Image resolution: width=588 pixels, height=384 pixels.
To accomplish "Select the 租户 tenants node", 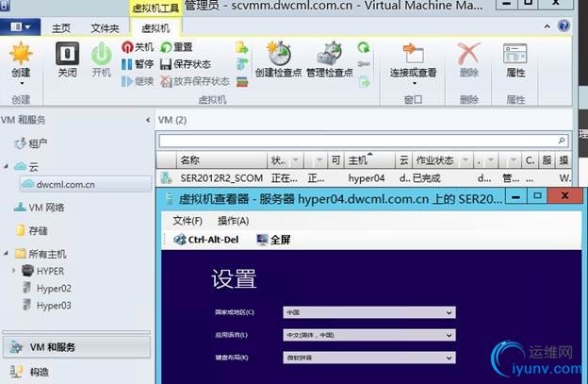I will (x=30, y=143).
